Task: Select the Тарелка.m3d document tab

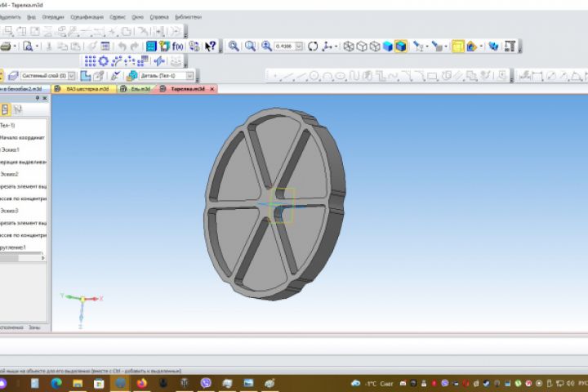Action: point(188,89)
